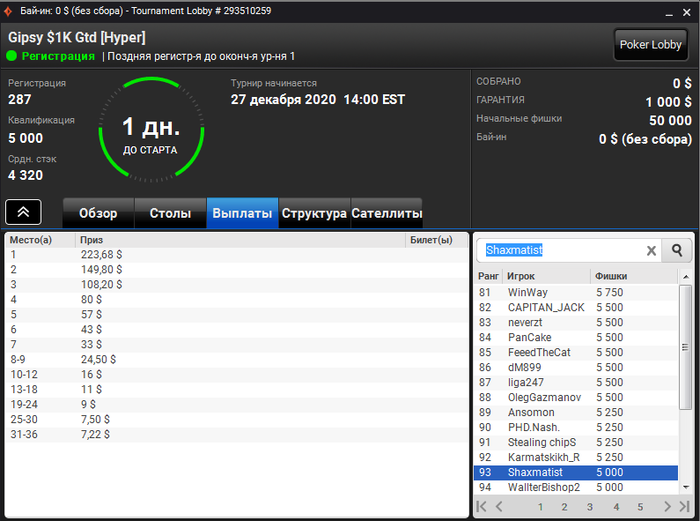The height and width of the screenshot is (521, 700).
Task: Clear the player search with X icon
Action: coord(651,251)
